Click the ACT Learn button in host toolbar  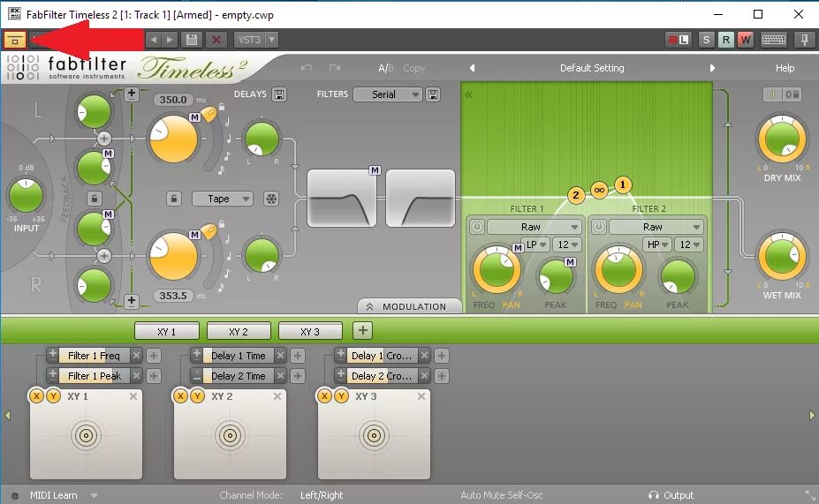(x=678, y=40)
